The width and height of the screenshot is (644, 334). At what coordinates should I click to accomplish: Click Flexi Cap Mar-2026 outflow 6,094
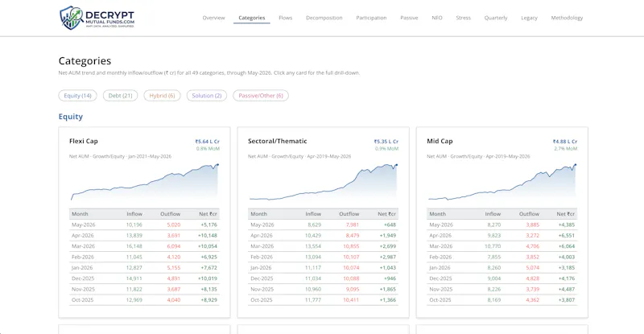point(174,246)
